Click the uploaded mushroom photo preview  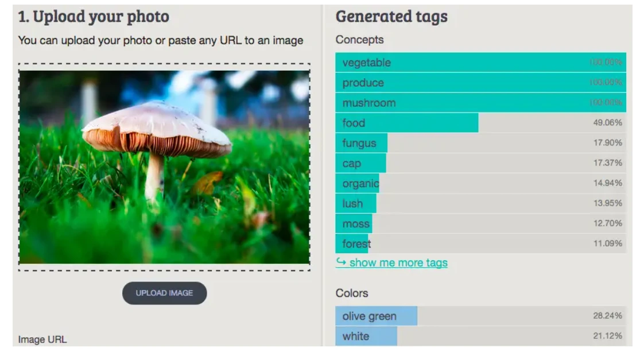[x=165, y=164]
